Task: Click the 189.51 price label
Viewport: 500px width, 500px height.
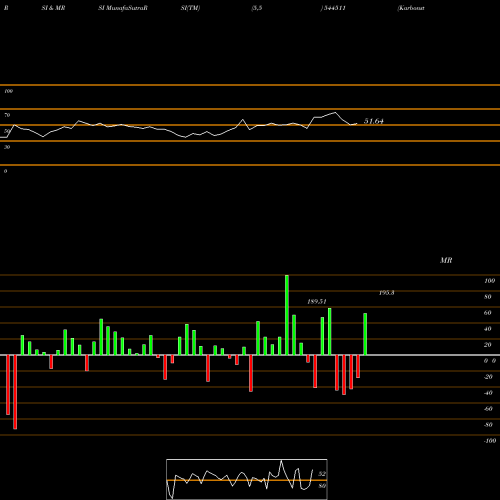Action: pyautogui.click(x=317, y=301)
